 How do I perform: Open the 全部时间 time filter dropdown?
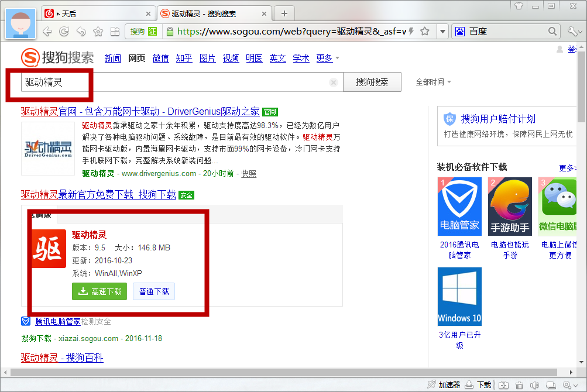point(433,82)
